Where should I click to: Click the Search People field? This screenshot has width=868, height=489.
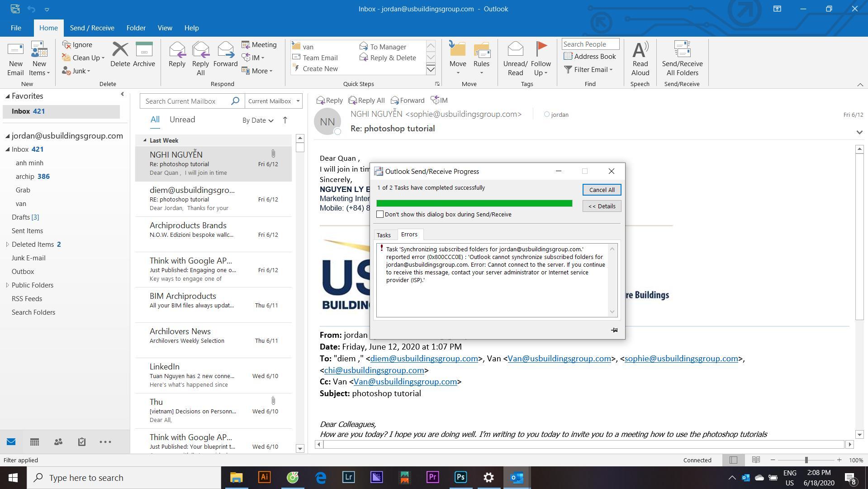[590, 44]
